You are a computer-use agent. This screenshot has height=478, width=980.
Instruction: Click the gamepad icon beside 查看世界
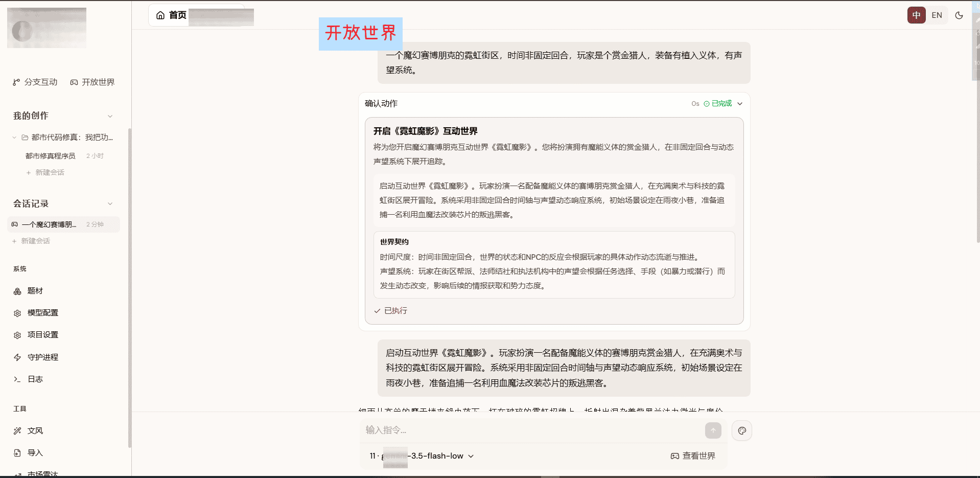click(675, 456)
